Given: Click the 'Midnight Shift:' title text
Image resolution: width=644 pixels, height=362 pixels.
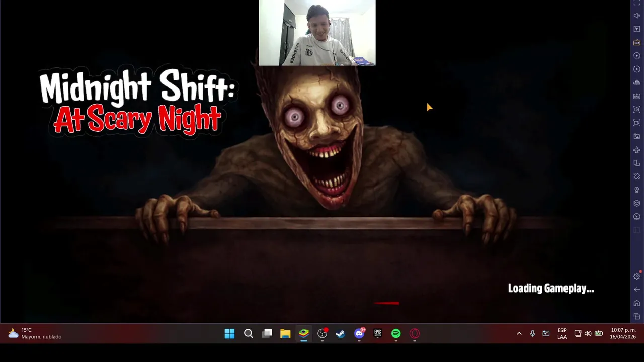Looking at the screenshot, I should point(137,86).
